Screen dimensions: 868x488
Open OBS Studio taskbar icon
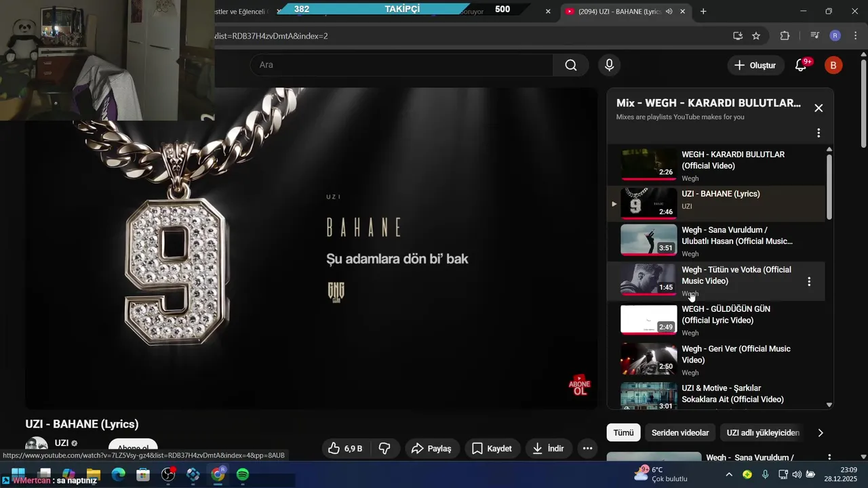[x=168, y=474]
